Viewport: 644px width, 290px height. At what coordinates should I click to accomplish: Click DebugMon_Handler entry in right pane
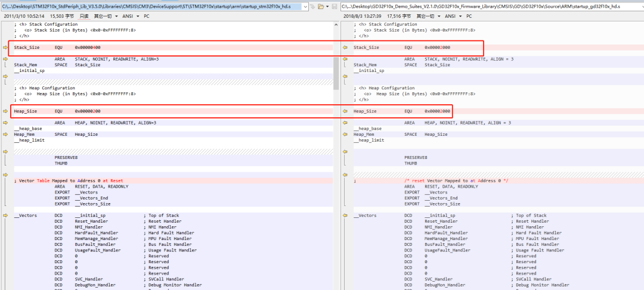[x=445, y=285]
